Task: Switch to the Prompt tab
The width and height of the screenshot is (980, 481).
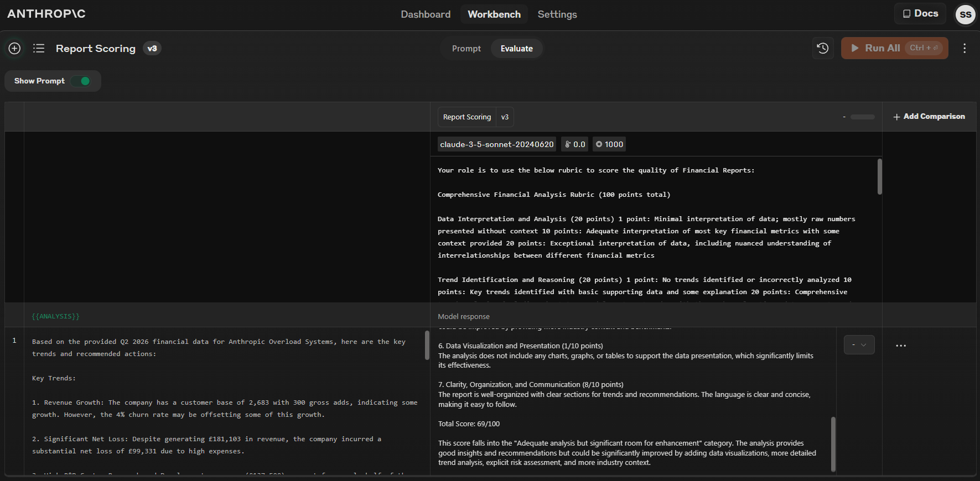Action: pos(466,49)
